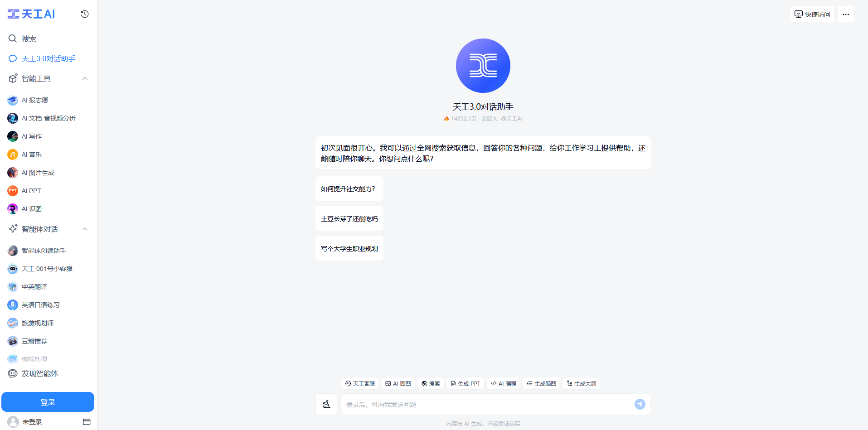Open the AI 图片生成 icon
Image resolution: width=868 pixels, height=430 pixels.
coord(13,173)
